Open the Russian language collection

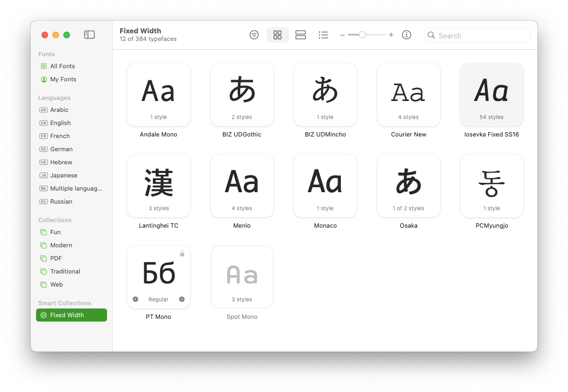pyautogui.click(x=72, y=201)
